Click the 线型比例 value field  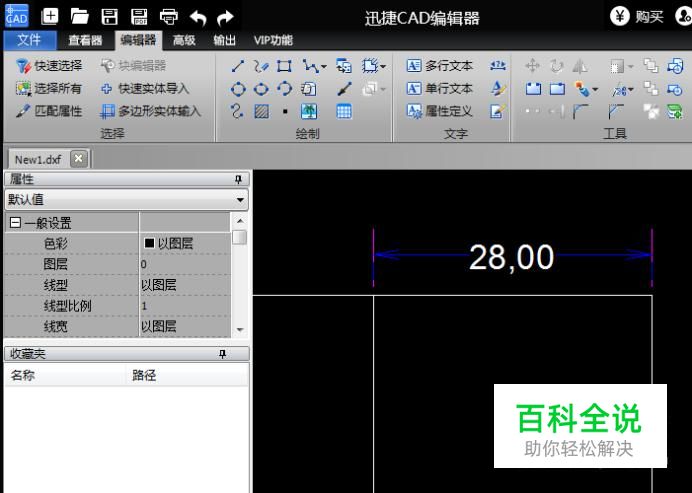point(185,305)
